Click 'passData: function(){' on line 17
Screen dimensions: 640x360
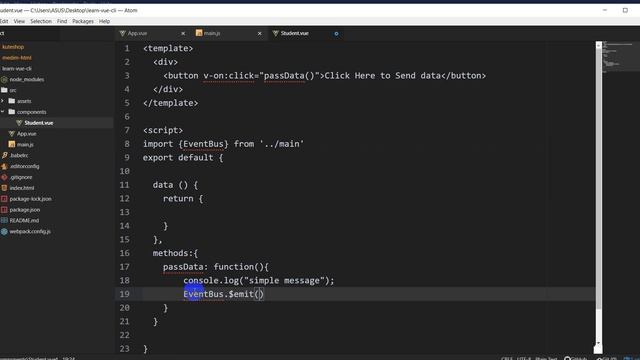(216, 267)
